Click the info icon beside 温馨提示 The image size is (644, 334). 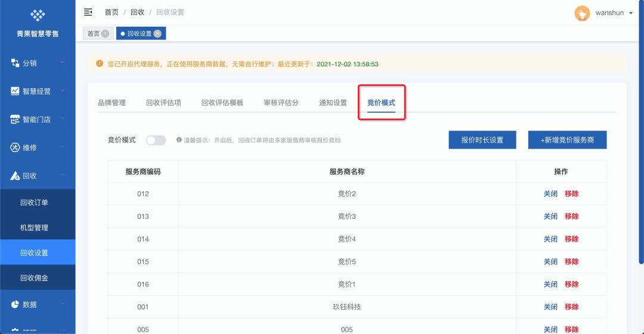click(179, 140)
